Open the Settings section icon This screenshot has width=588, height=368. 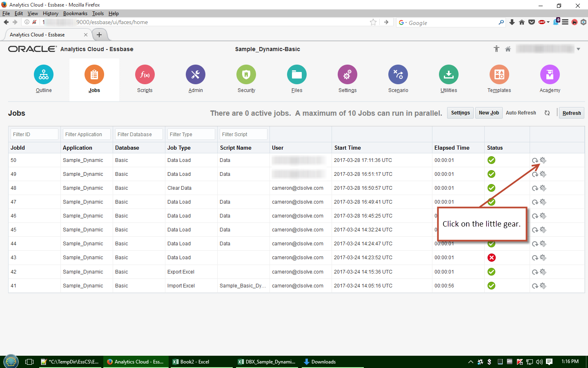[347, 75]
